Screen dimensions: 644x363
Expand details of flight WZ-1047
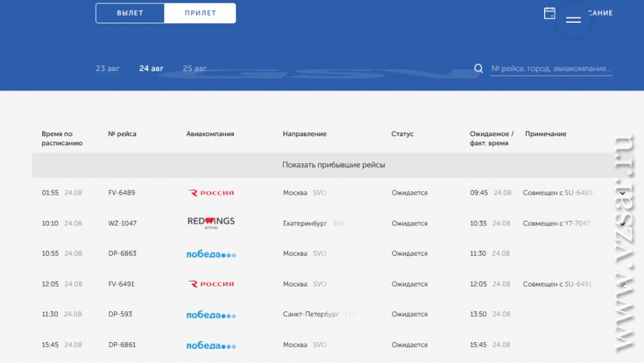[x=623, y=224]
